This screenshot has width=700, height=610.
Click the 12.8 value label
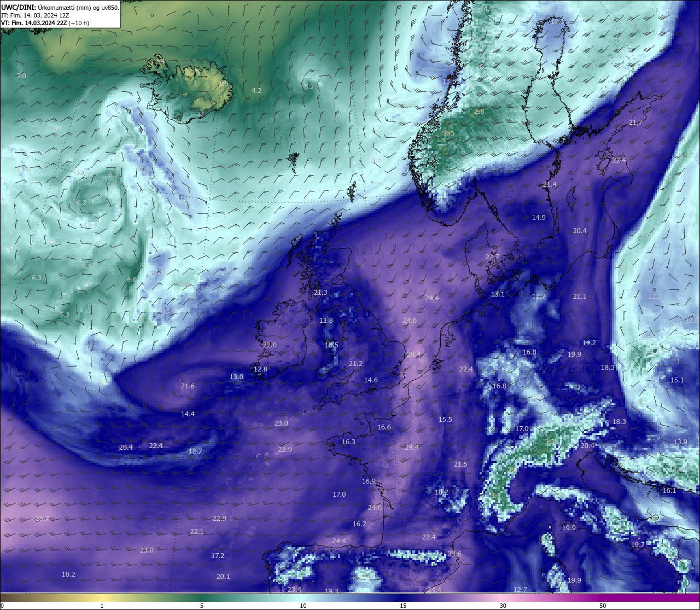[x=260, y=369]
